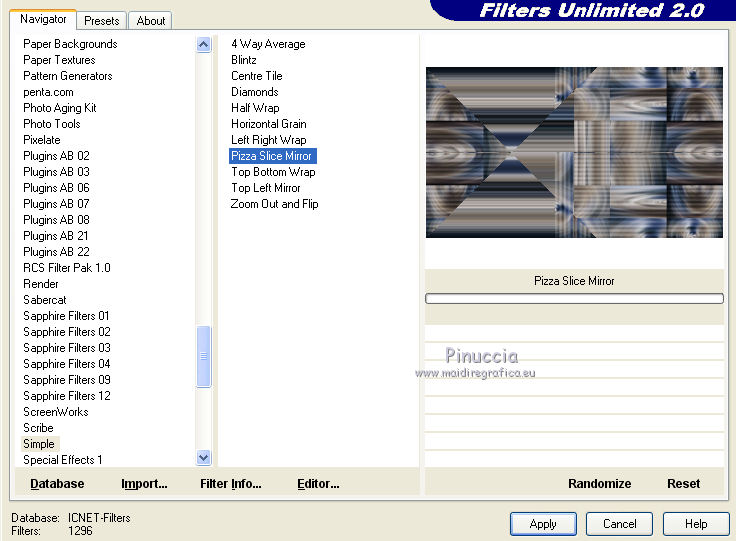
Task: Choose the Half Wrap filter
Action: click(255, 108)
